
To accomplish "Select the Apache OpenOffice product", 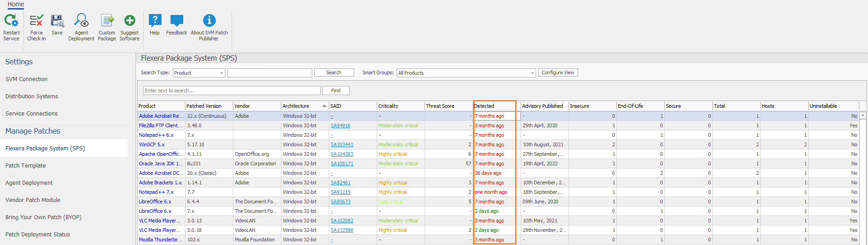I will pyautogui.click(x=161, y=154).
